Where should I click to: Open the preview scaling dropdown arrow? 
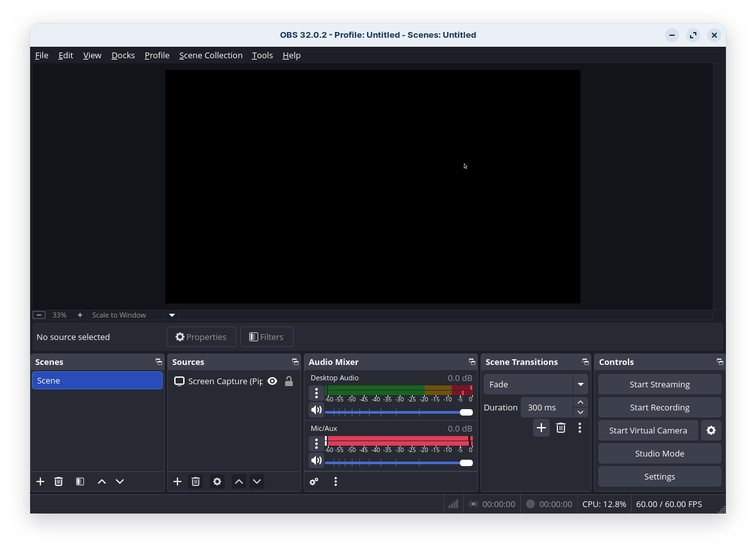click(172, 315)
